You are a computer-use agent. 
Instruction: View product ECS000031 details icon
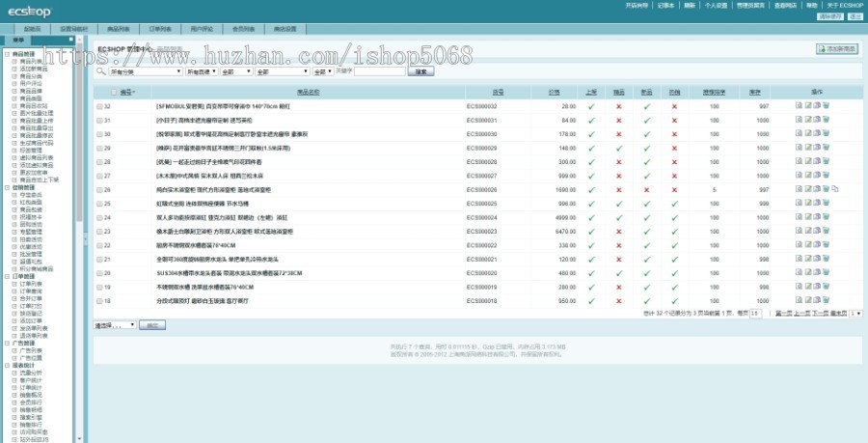(x=799, y=119)
